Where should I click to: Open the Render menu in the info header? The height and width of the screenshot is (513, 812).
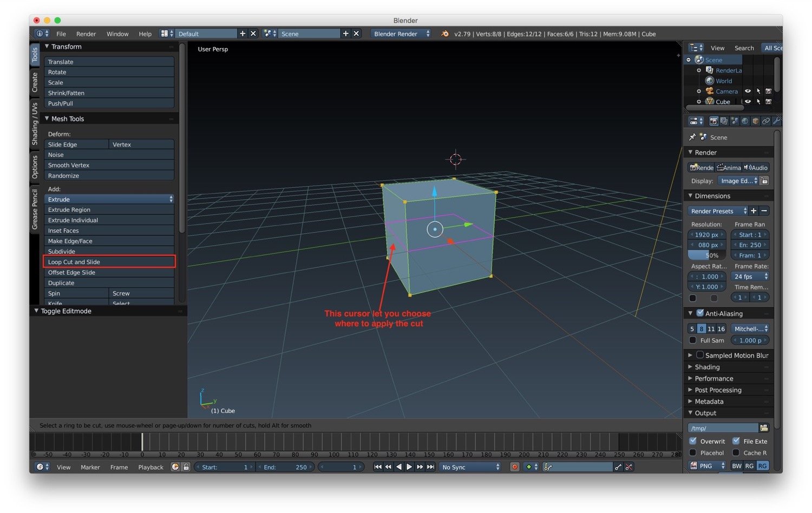[x=86, y=34]
